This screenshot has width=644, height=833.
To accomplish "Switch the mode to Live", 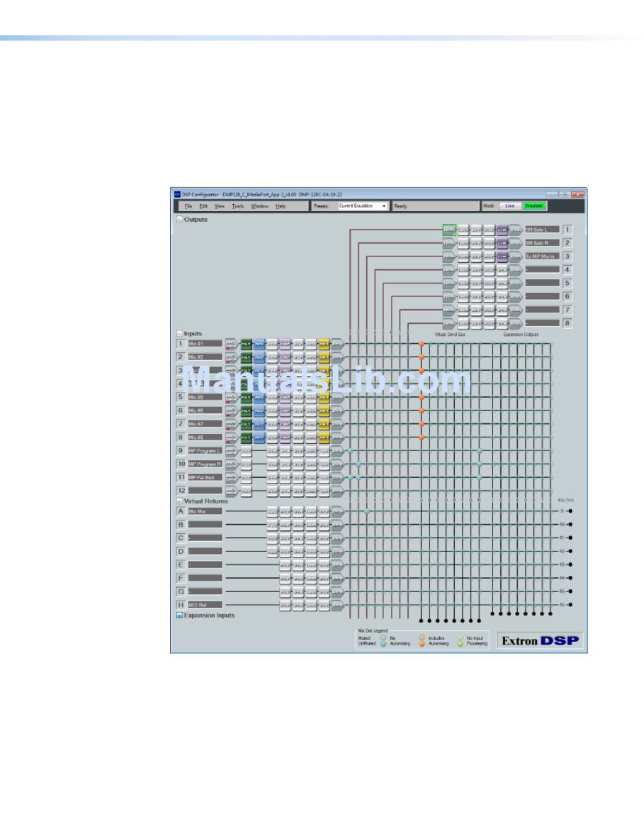I will click(510, 206).
